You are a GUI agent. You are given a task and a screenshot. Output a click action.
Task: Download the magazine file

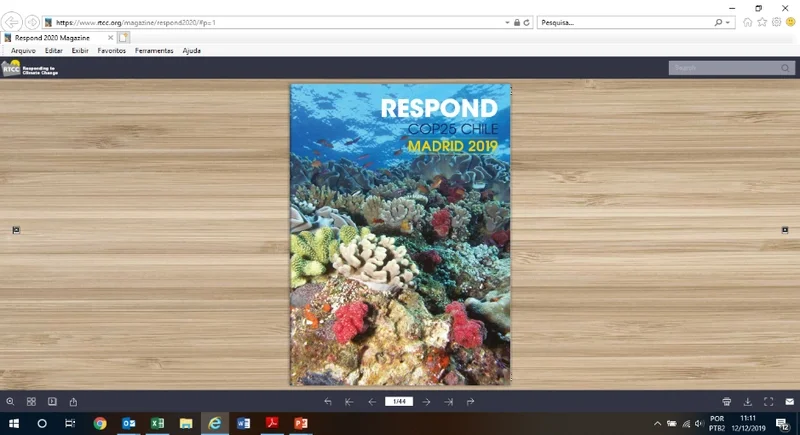pos(748,402)
